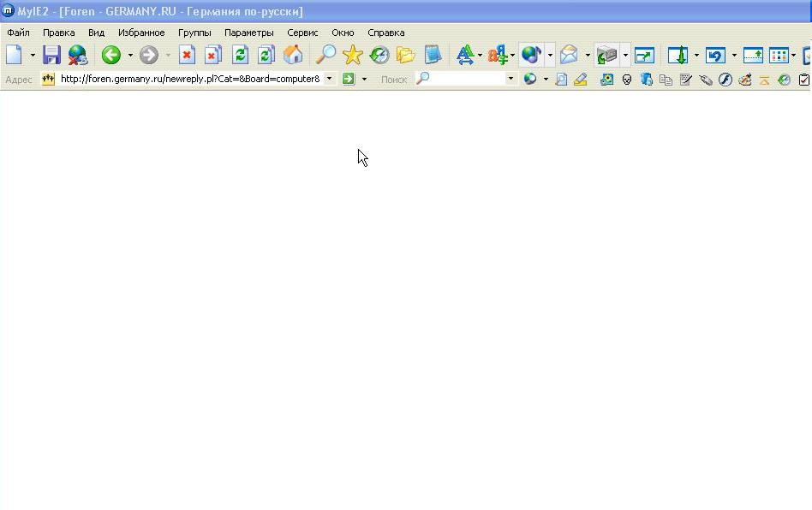
Task: Refresh the current page icon
Action: (x=240, y=55)
